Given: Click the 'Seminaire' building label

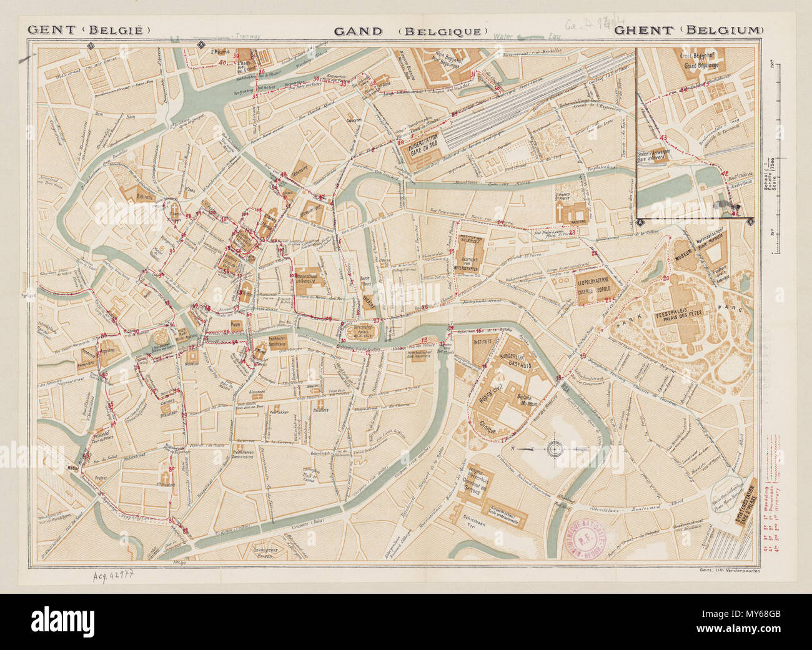Looking at the screenshot, I should coord(299,172).
